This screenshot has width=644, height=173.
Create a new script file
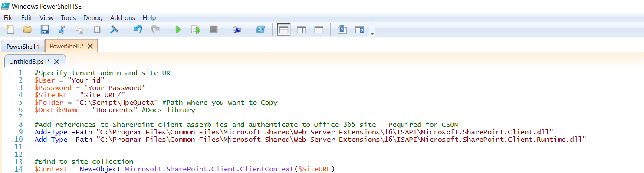click(x=10, y=30)
